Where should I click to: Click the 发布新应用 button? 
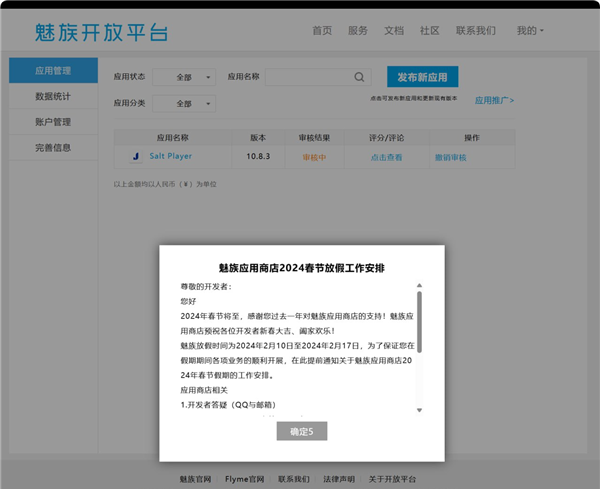coord(422,77)
